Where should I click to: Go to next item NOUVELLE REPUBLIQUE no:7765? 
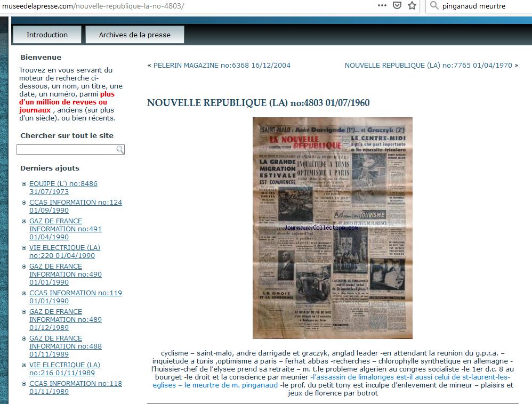(429, 65)
